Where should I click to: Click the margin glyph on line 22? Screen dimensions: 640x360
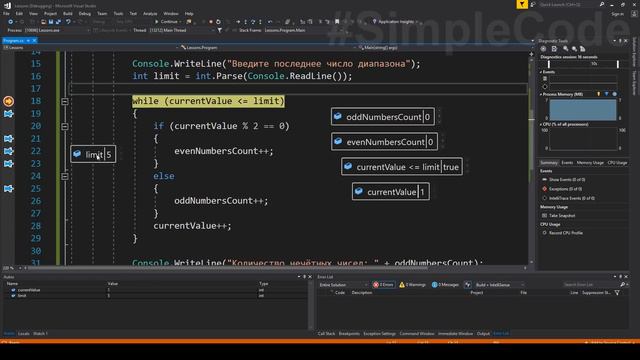point(8,151)
